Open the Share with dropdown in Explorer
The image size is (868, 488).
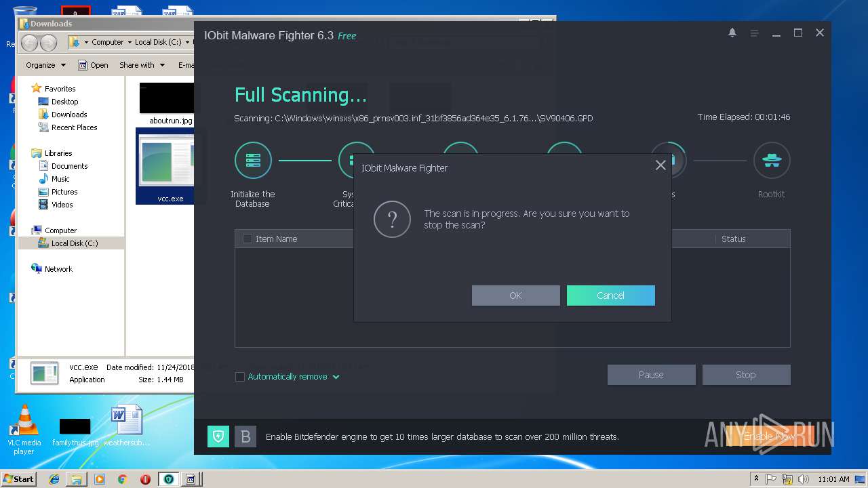pos(142,65)
